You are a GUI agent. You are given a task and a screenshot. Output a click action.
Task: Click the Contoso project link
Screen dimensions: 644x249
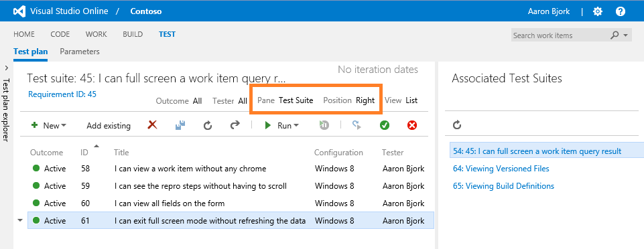click(146, 11)
